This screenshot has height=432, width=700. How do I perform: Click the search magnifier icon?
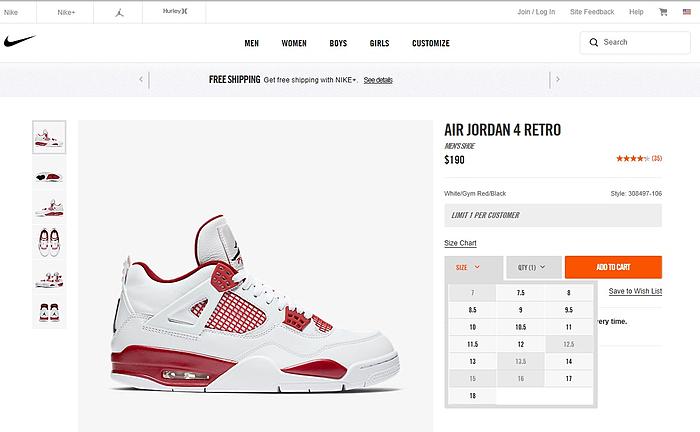click(x=593, y=42)
